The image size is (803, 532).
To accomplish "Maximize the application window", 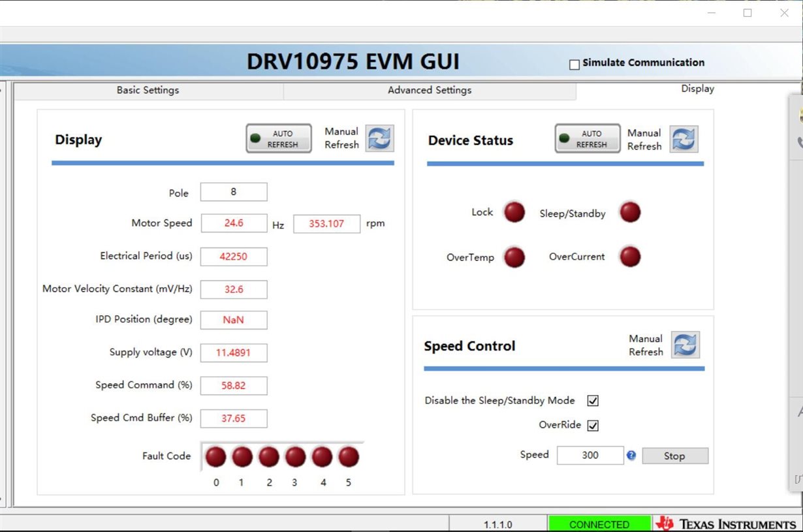I will pyautogui.click(x=748, y=13).
